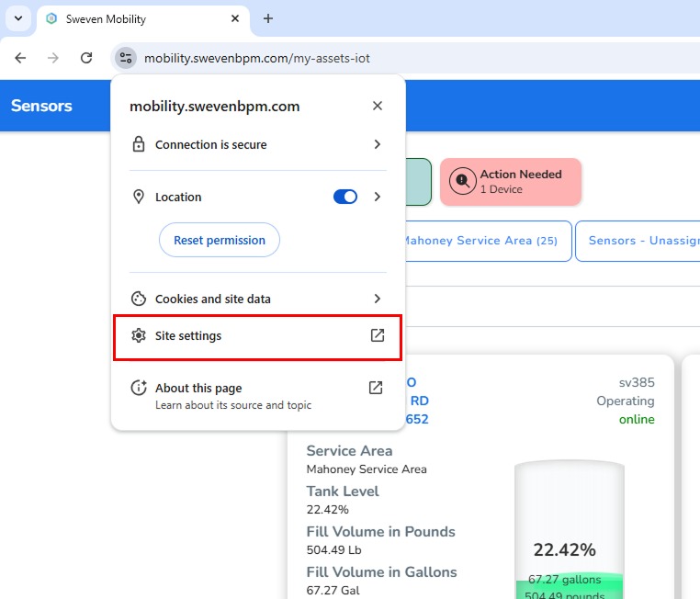This screenshot has height=599, width=700.
Task: Click the address bar URL
Action: coord(256,58)
